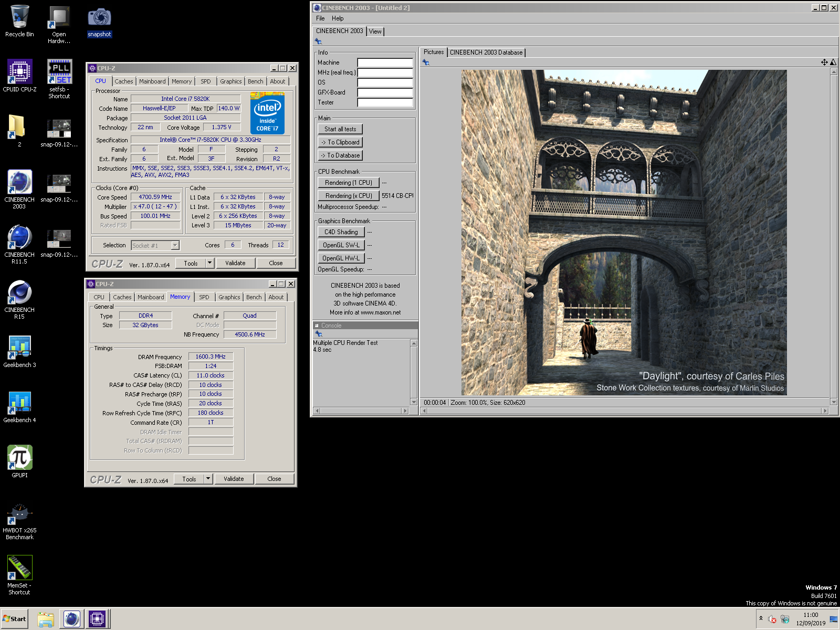Screen dimensions: 840x630
Task: Select About tab in Memory CPU-Z window
Action: (x=276, y=297)
